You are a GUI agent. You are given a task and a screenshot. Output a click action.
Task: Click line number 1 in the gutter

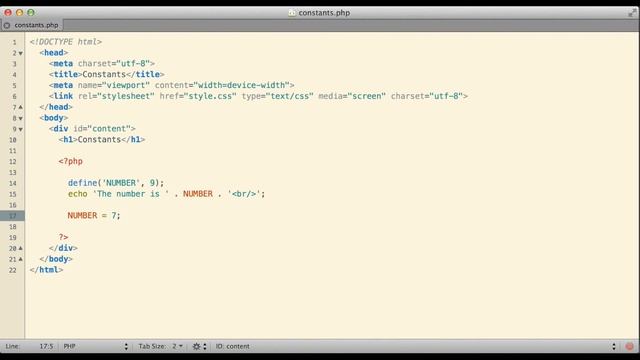pos(14,42)
